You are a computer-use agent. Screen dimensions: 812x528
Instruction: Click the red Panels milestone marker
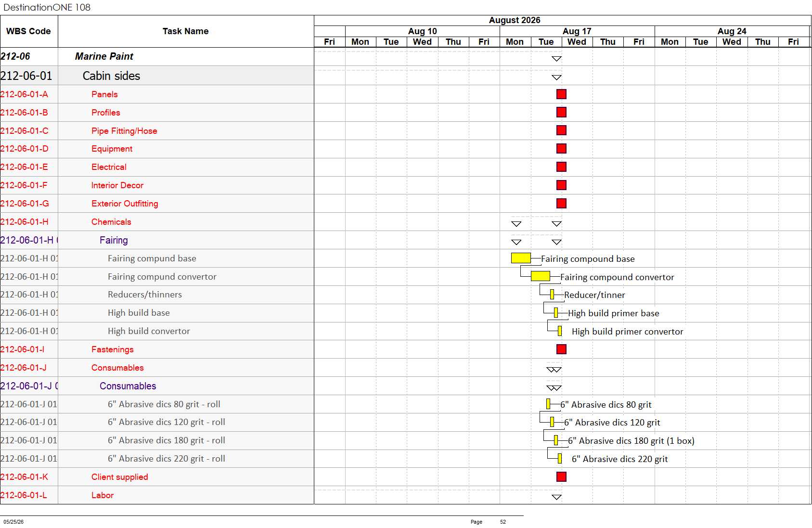click(561, 94)
